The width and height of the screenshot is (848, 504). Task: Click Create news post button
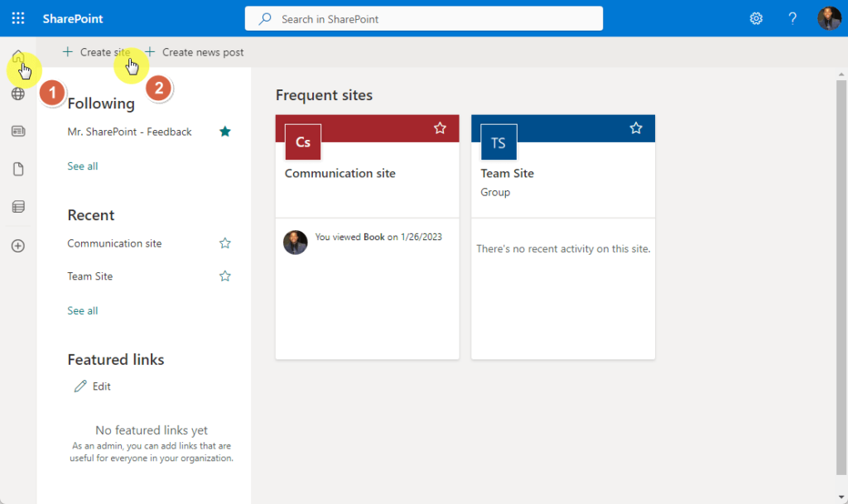[x=194, y=52]
